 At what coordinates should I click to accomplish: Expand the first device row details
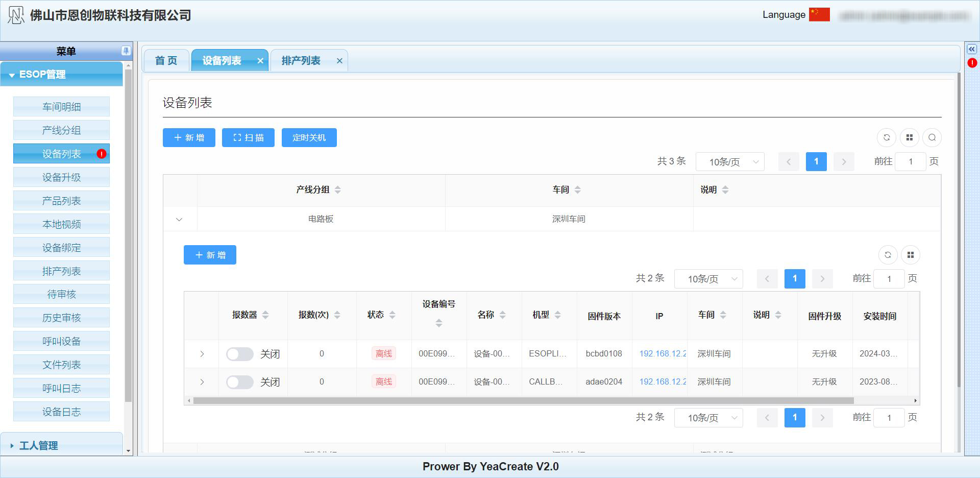click(x=202, y=354)
